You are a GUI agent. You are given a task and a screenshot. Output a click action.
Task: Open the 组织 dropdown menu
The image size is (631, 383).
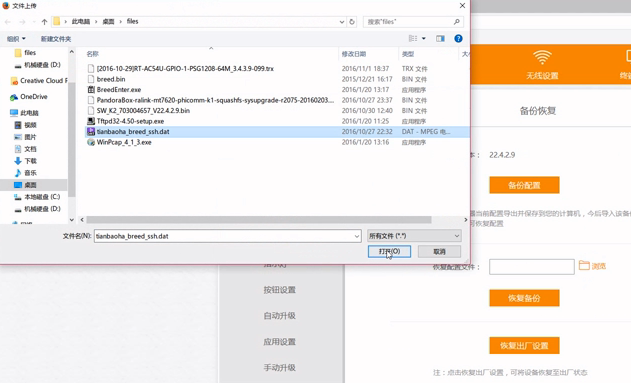(16, 39)
